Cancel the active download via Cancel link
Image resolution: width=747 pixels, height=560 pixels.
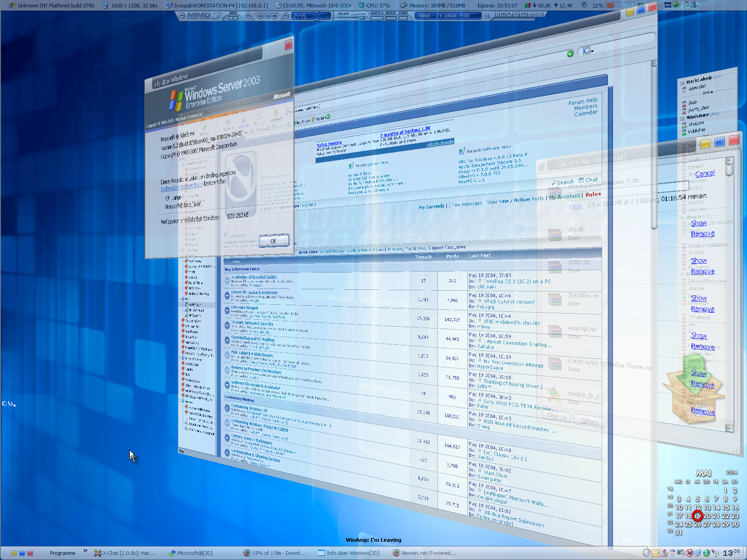(705, 174)
